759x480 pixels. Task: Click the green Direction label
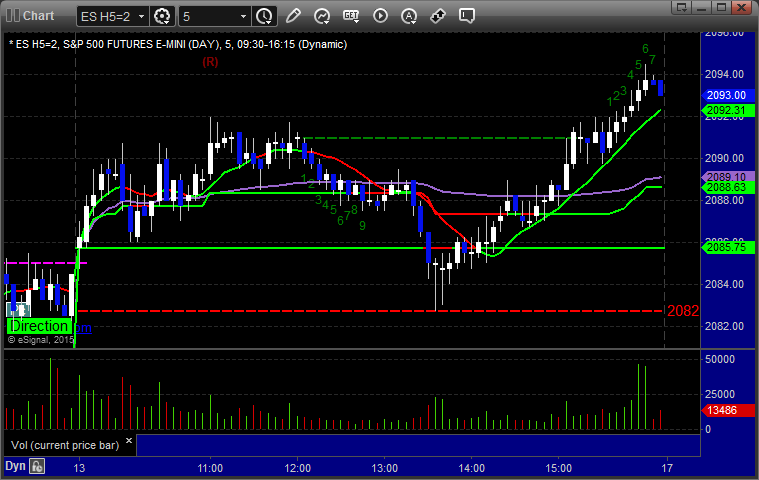39,326
